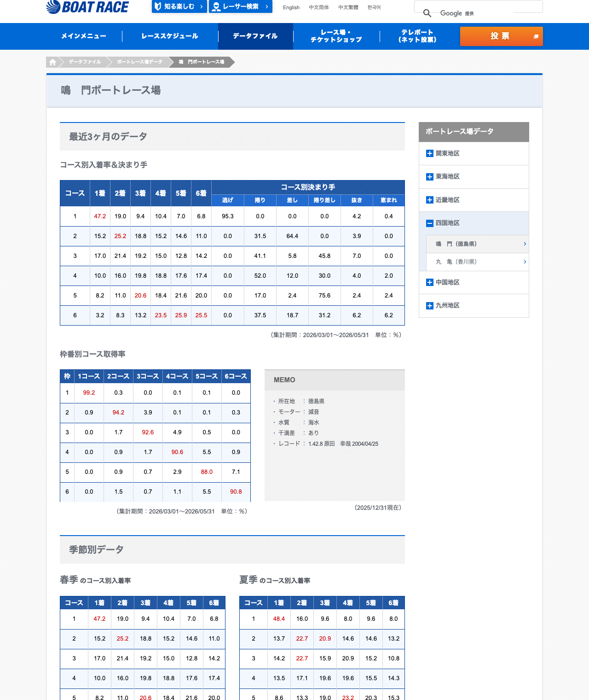Click ボートレース場データ breadcrumb link

point(139,62)
